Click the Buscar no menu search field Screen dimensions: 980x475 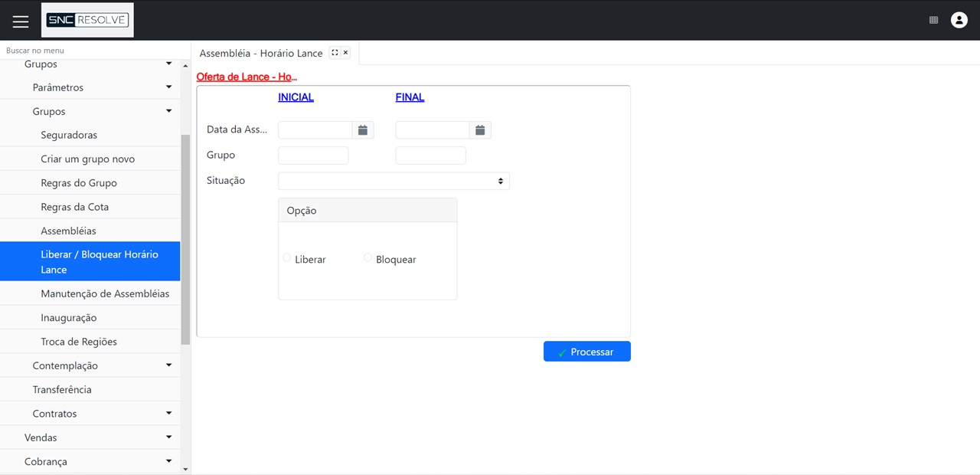[x=34, y=50]
